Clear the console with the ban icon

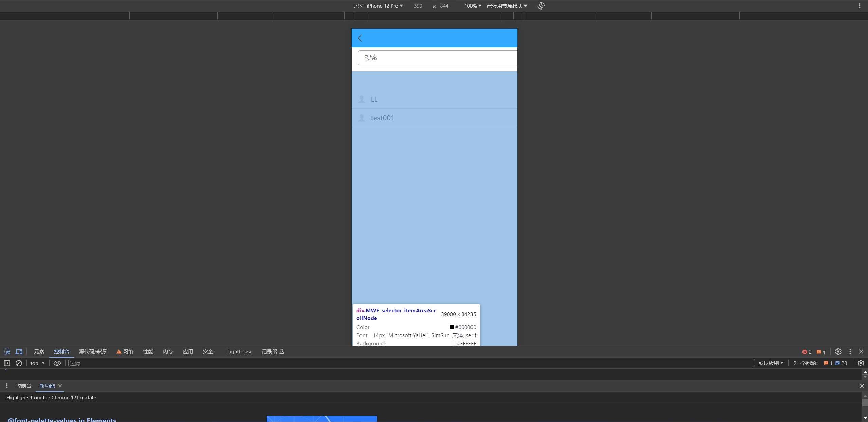(x=19, y=363)
